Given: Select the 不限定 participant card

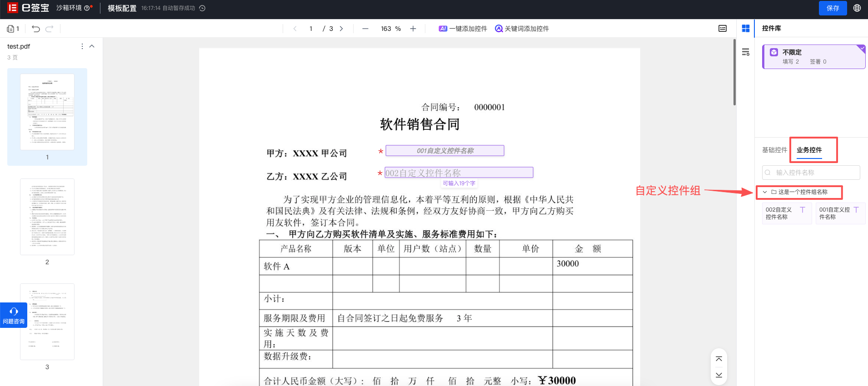Looking at the screenshot, I should tap(814, 57).
